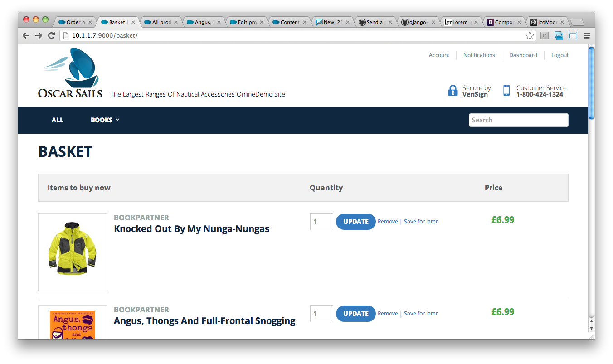Click the Quantity column header

tap(326, 188)
